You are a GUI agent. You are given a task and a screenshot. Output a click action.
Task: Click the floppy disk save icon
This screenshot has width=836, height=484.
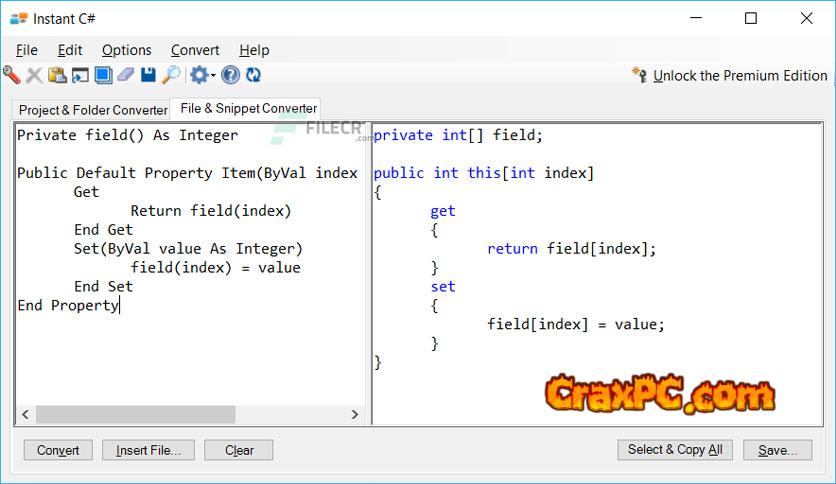point(148,75)
